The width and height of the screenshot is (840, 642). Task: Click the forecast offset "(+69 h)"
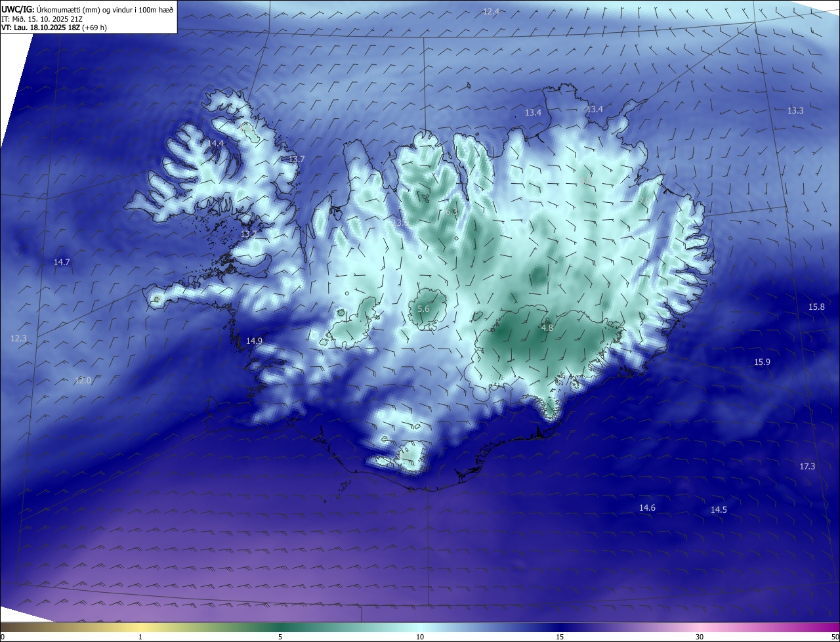[94, 28]
